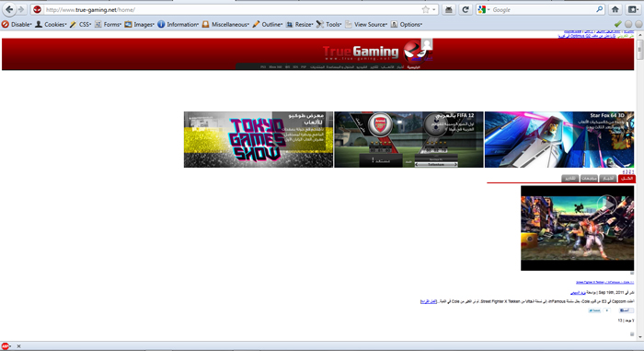The height and width of the screenshot is (351, 644).
Task: Open the Disable menu in developer toolbar
Action: 17,25
